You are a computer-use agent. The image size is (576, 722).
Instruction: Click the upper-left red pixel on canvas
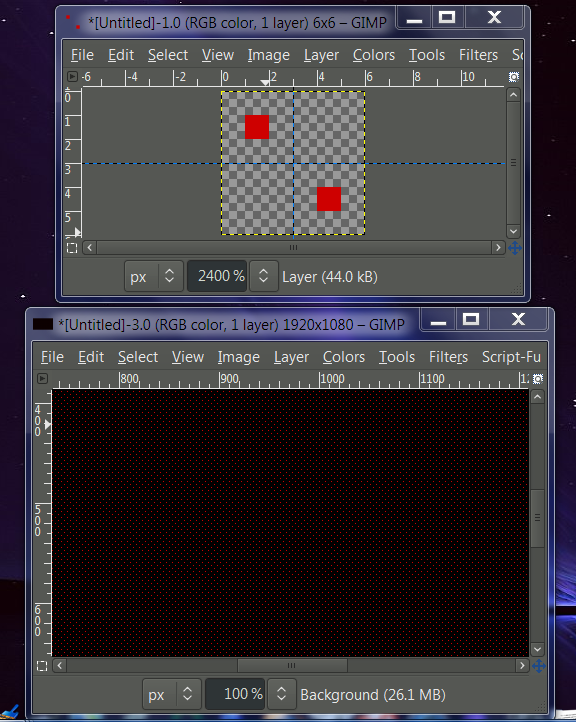pyautogui.click(x=257, y=127)
